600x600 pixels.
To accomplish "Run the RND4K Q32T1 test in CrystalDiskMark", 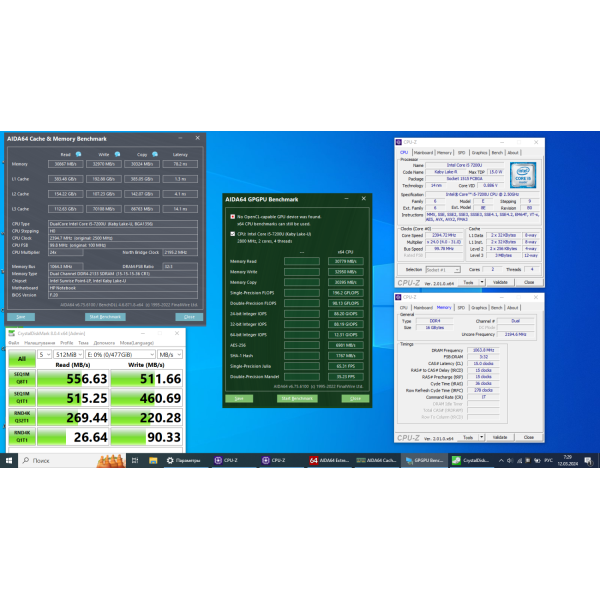I will pyautogui.click(x=22, y=417).
